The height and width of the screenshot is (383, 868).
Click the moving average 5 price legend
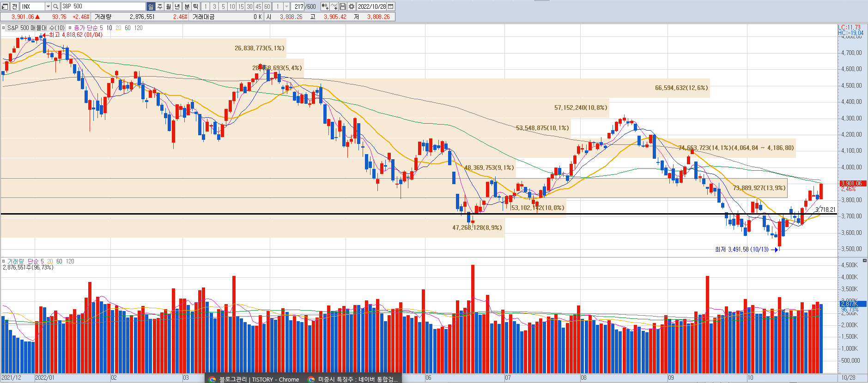click(x=102, y=28)
